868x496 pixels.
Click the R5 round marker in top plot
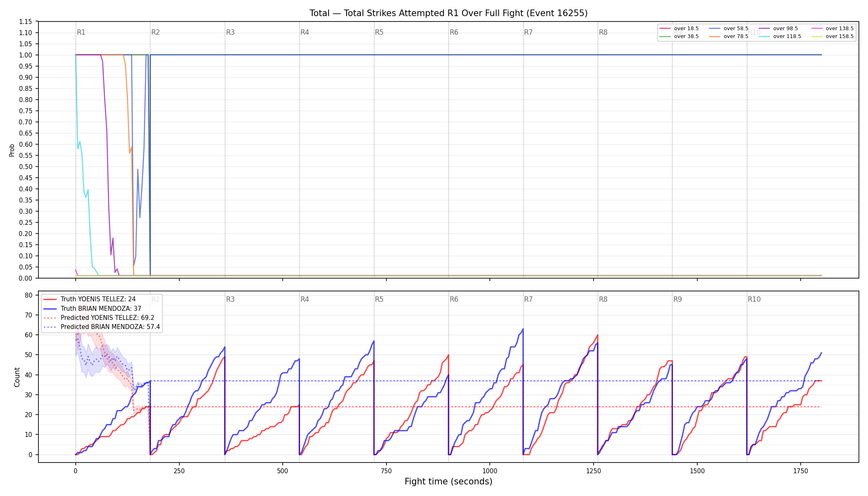pos(379,32)
